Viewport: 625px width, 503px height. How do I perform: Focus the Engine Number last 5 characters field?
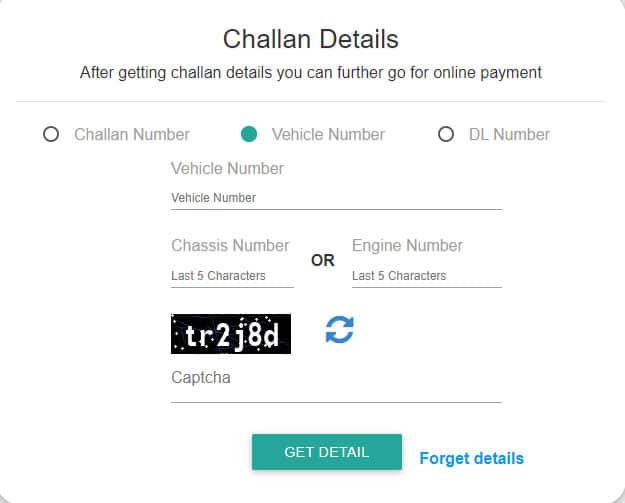(x=426, y=276)
